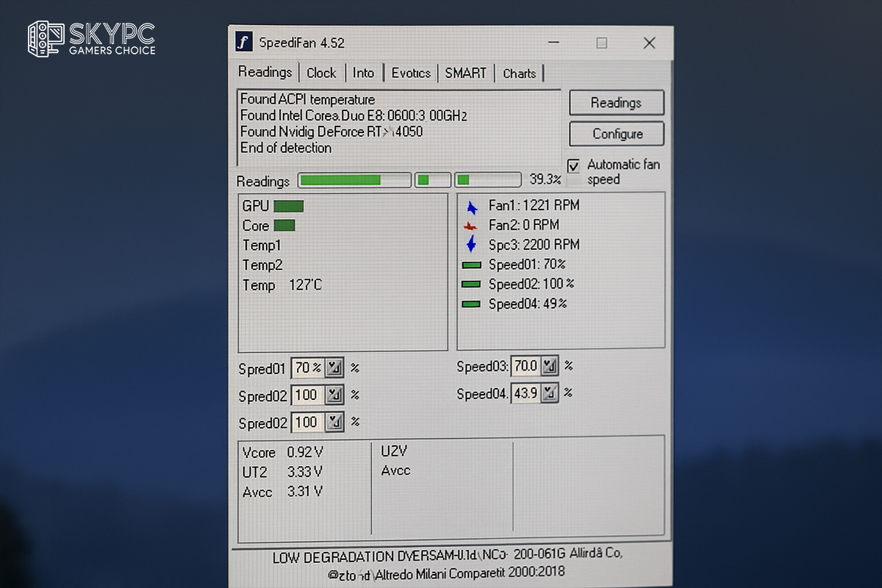Click the green bar icon beside Speed04: 49%

point(471,304)
